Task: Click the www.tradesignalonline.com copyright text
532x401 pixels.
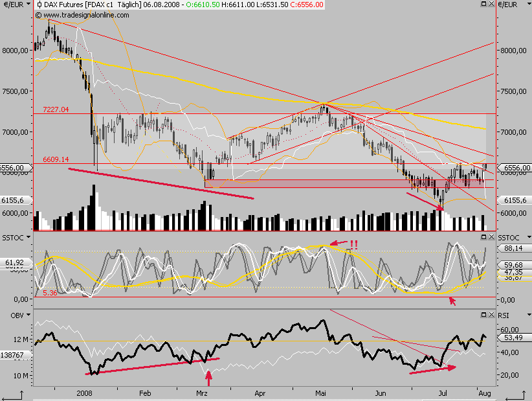Action: tap(82, 15)
